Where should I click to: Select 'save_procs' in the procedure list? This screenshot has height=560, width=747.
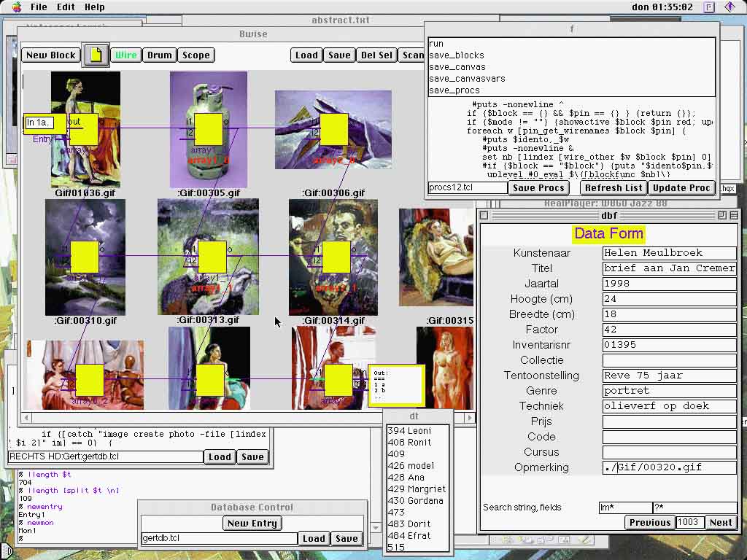click(x=571, y=90)
